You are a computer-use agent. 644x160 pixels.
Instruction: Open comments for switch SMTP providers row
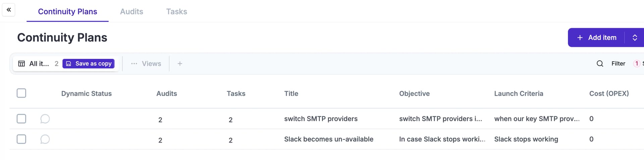coord(45,119)
